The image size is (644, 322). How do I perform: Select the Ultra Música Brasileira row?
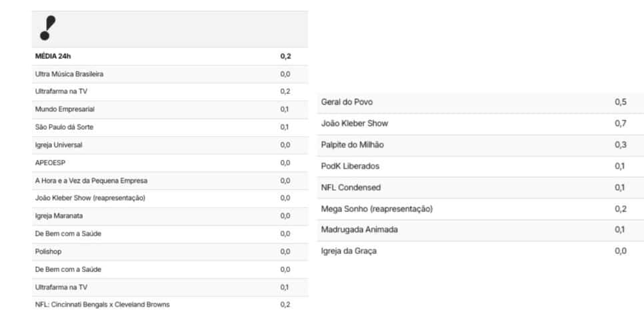pyautogui.click(x=170, y=75)
